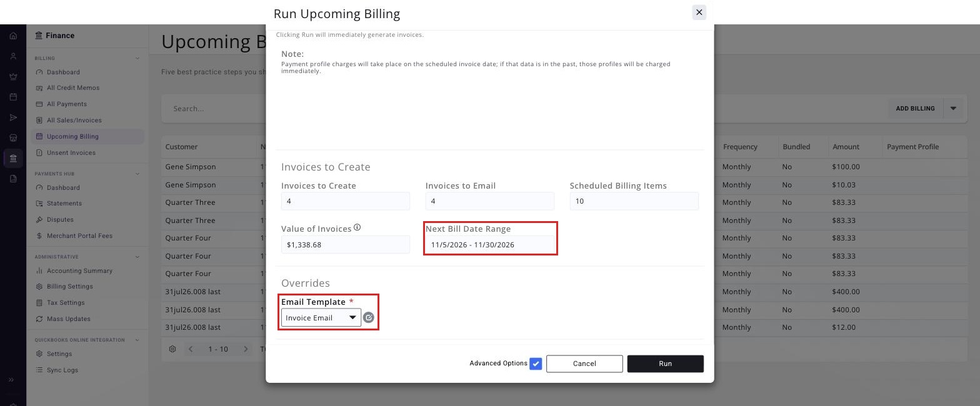This screenshot has height=406, width=980.
Task: Open All Payments in sidebar
Action: click(67, 104)
